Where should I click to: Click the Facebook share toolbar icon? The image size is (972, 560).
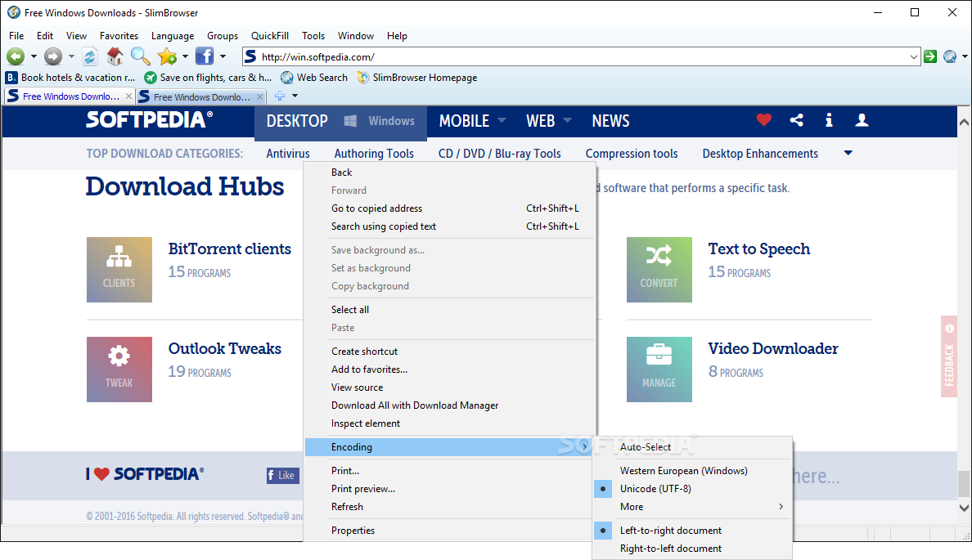(x=204, y=56)
